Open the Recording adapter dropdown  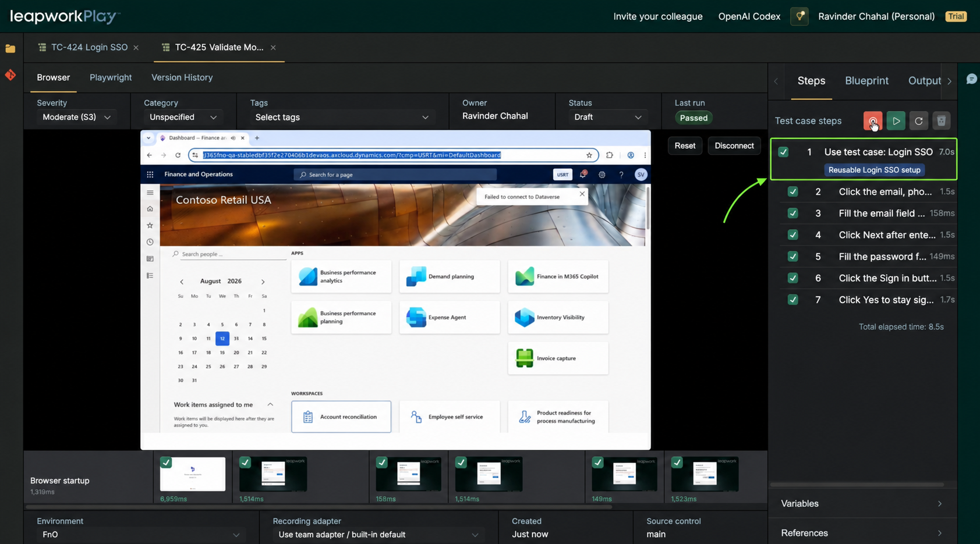click(x=378, y=535)
